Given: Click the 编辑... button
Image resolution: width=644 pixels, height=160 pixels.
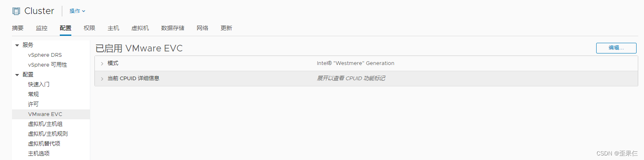Looking at the screenshot, I should coord(616,48).
